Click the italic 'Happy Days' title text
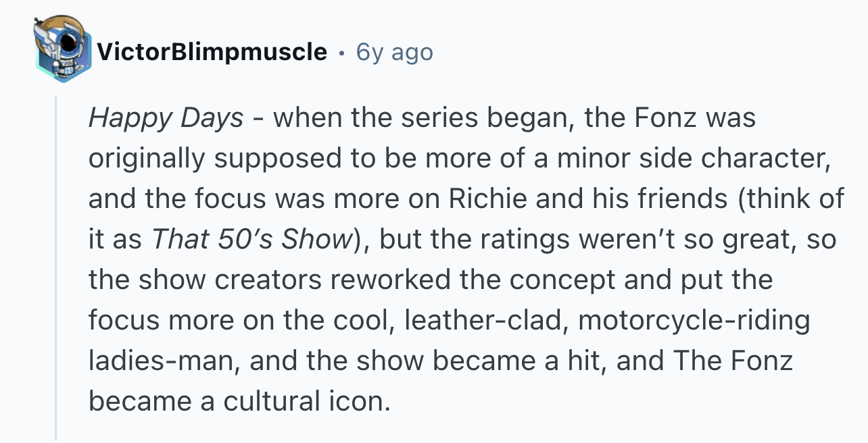This screenshot has height=443, width=868. [x=166, y=119]
